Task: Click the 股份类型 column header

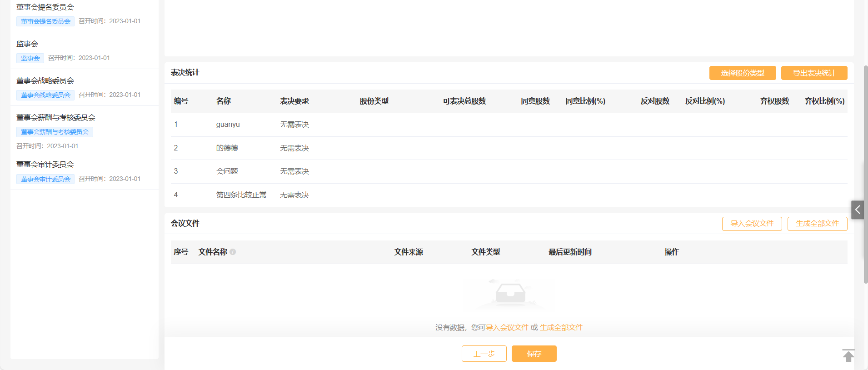Action: [374, 101]
